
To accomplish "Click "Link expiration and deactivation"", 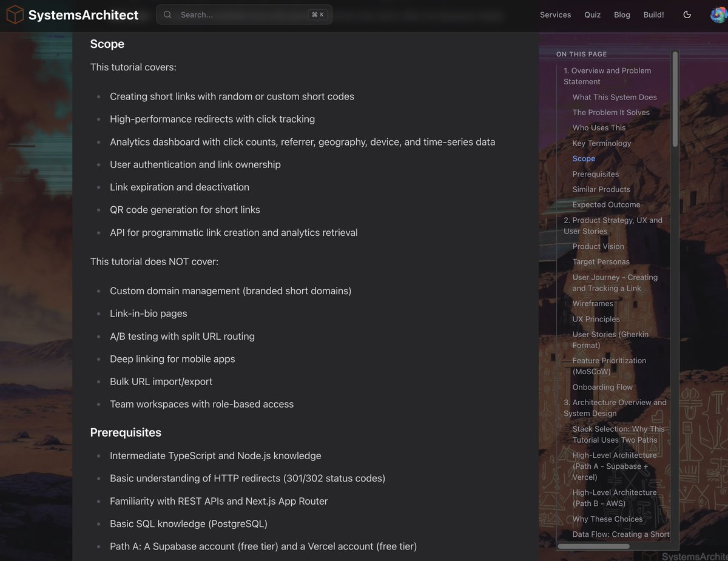I will click(x=180, y=187).
